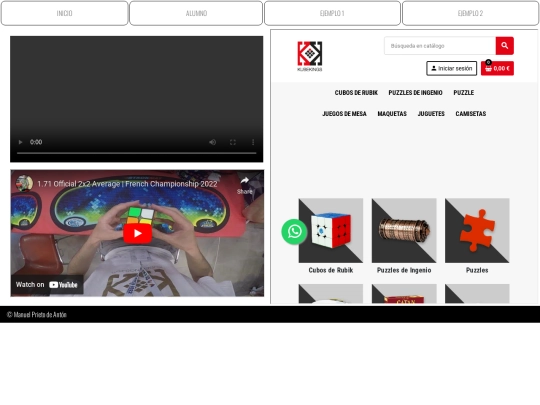
Task: Open the CAMISETAS menu
Action: click(470, 114)
